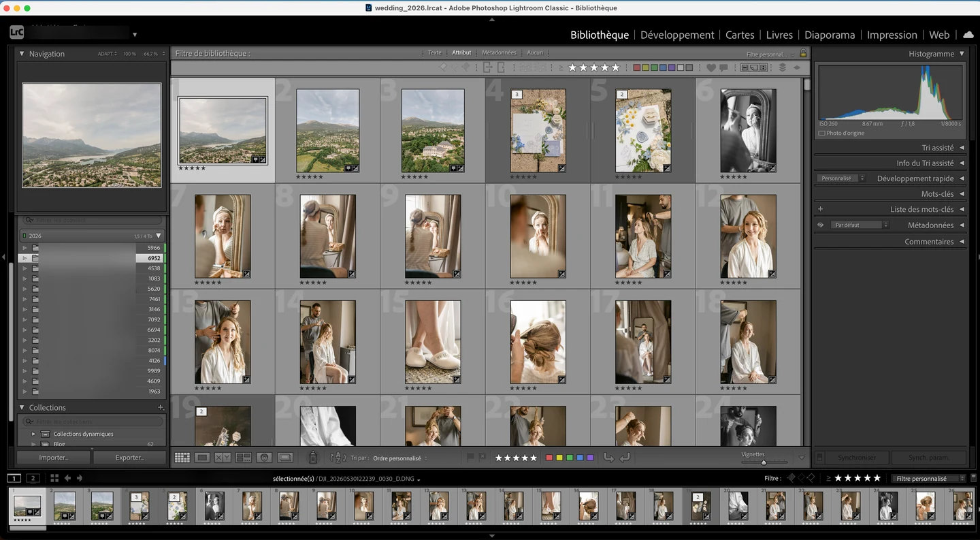The width and height of the screenshot is (980, 540).
Task: Select the black-and-white mirror photo thumbnail 6
Action: pyautogui.click(x=748, y=131)
